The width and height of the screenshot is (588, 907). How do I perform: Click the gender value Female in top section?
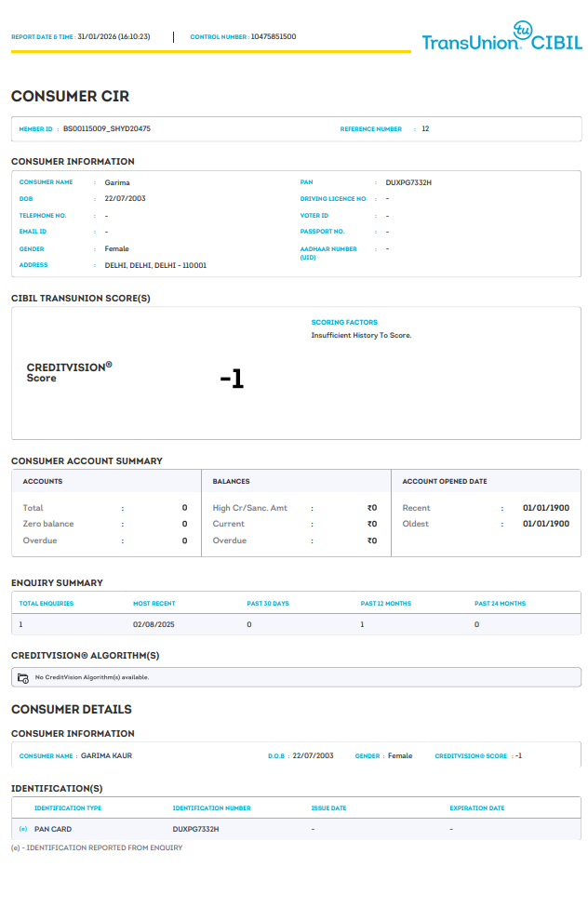coord(117,248)
